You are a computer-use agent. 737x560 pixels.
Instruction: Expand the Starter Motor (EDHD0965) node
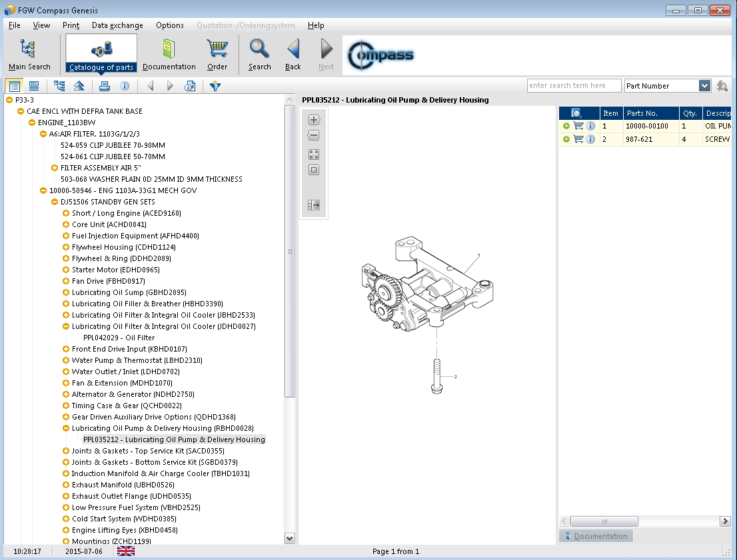click(66, 270)
